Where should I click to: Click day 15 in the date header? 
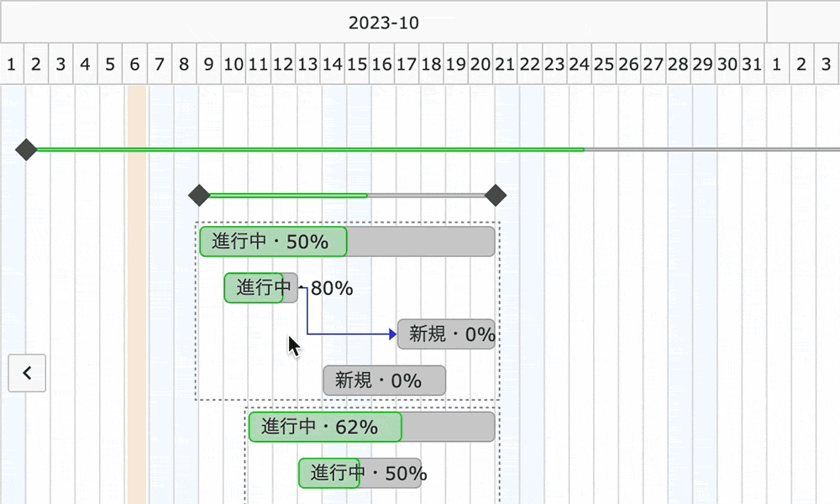[357, 65]
